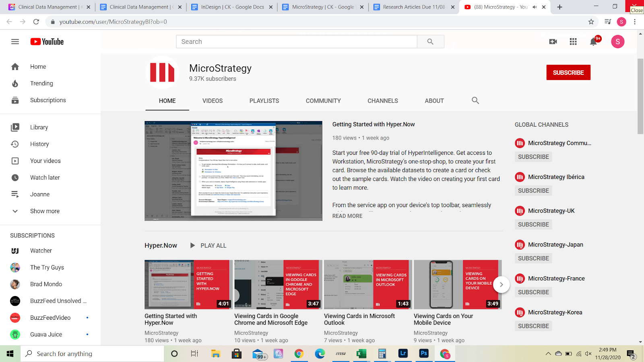
Task: Show hidden system tray icons
Action: (548, 354)
